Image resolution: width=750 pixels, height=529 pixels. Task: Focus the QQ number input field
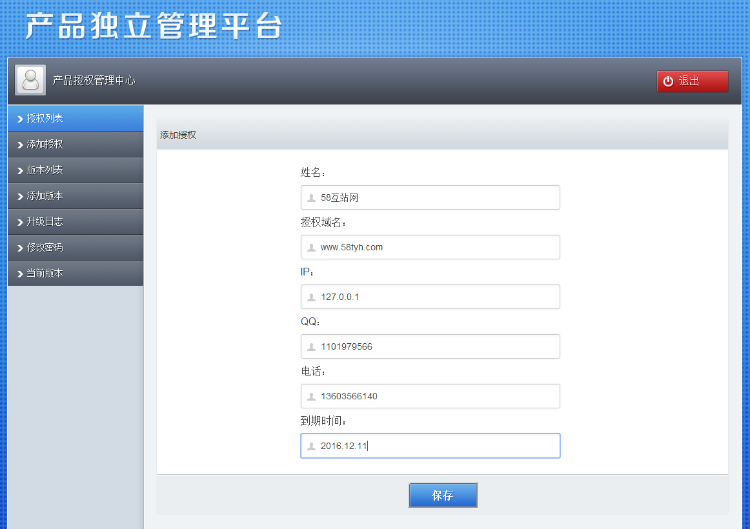point(430,346)
